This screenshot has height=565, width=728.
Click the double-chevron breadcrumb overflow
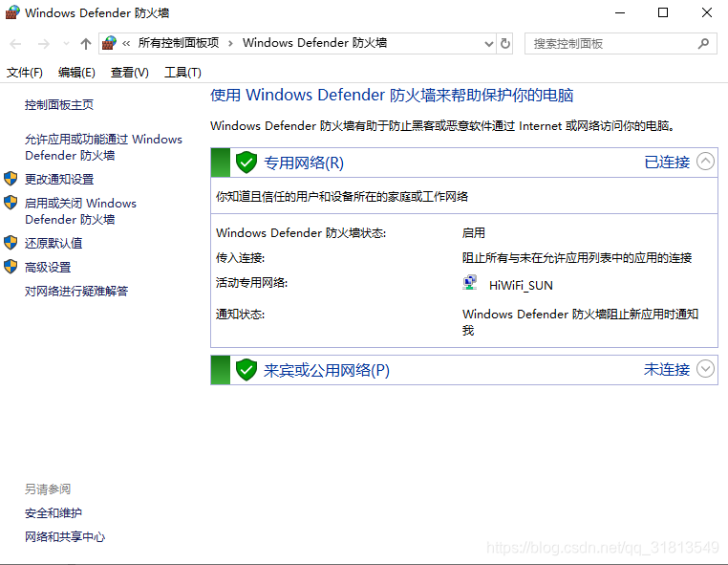click(126, 44)
